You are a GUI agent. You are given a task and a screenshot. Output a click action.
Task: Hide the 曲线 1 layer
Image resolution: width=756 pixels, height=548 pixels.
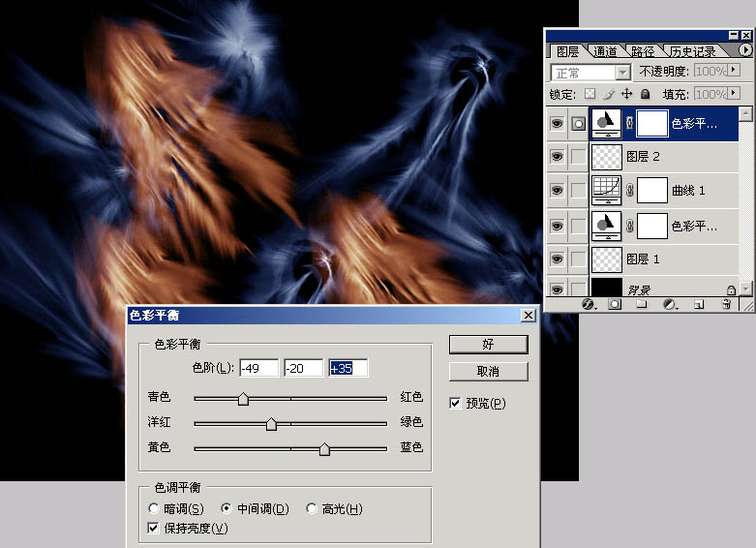coord(557,190)
